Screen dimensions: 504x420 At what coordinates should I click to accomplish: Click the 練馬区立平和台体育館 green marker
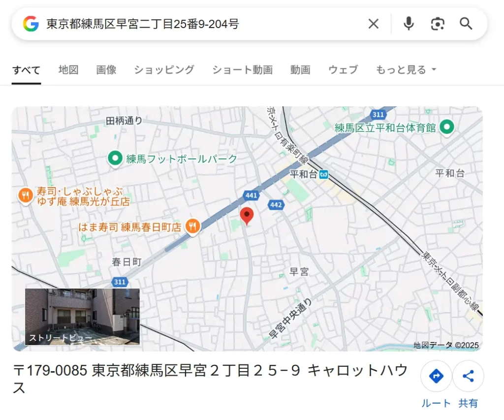(447, 127)
